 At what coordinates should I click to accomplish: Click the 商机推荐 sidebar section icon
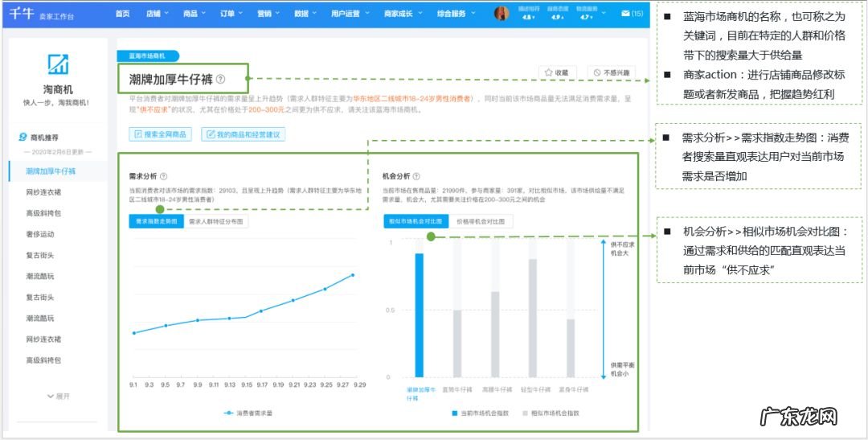pos(23,137)
